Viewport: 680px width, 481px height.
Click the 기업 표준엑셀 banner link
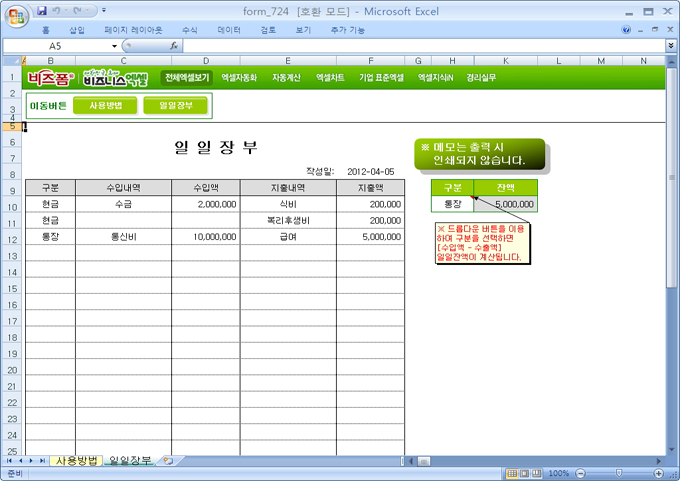click(381, 78)
